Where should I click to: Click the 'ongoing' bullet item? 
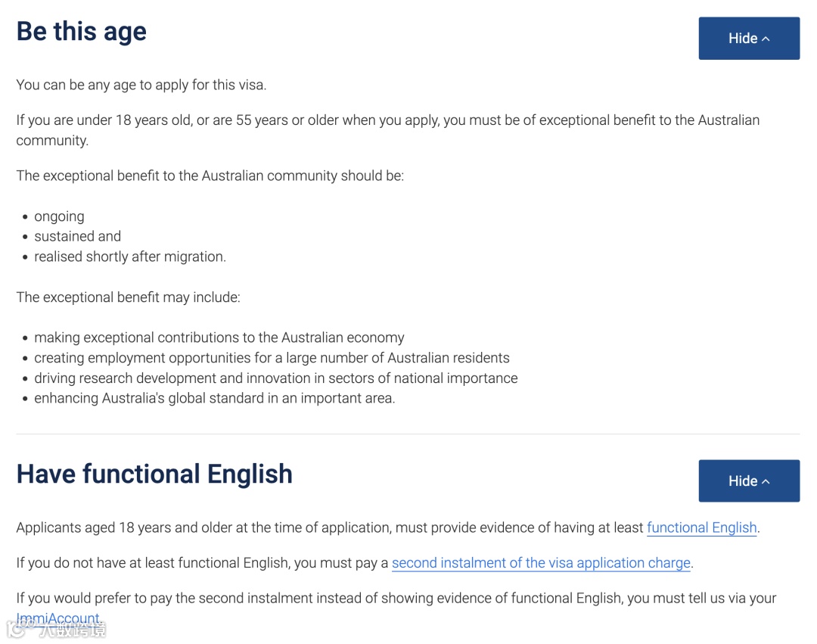pos(59,216)
